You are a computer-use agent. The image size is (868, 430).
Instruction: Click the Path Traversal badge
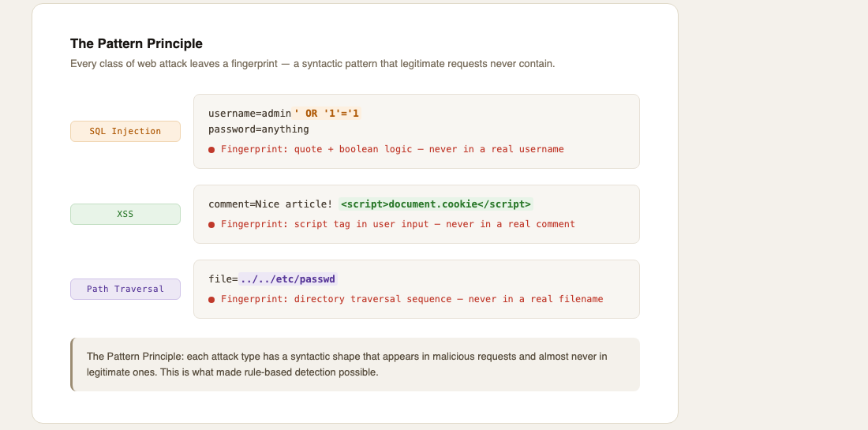[x=125, y=289]
